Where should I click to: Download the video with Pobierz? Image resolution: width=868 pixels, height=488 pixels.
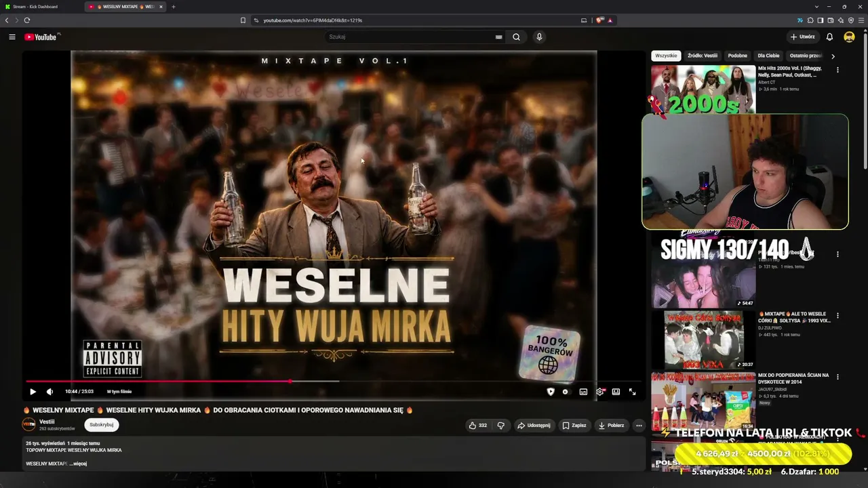pos(611,426)
